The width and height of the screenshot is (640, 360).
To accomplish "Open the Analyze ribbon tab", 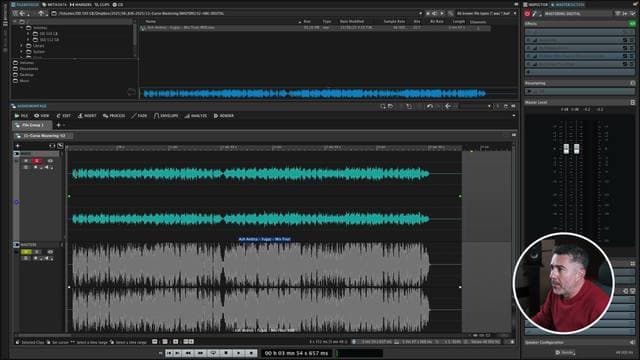I will (196, 116).
